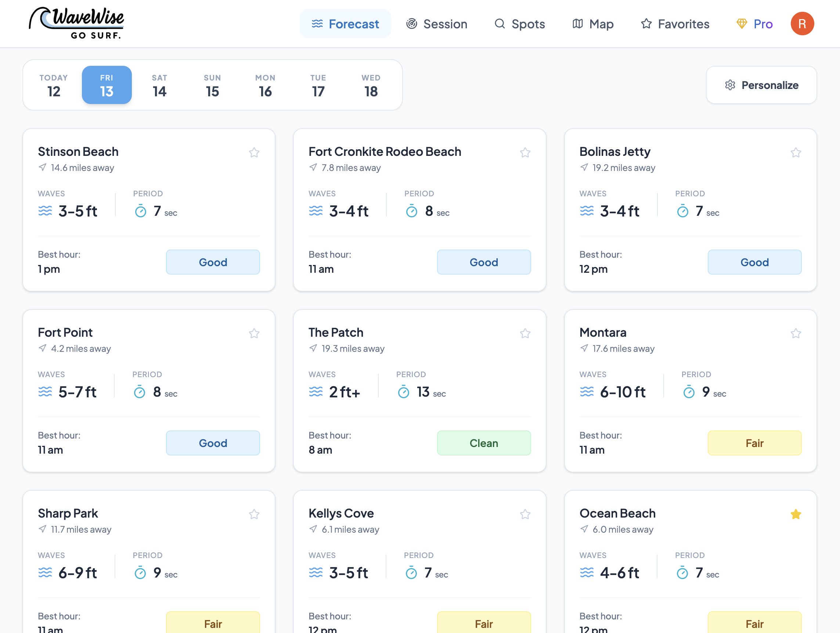This screenshot has height=633, width=840.
Task: Switch the forecast to Today 12
Action: tap(54, 85)
